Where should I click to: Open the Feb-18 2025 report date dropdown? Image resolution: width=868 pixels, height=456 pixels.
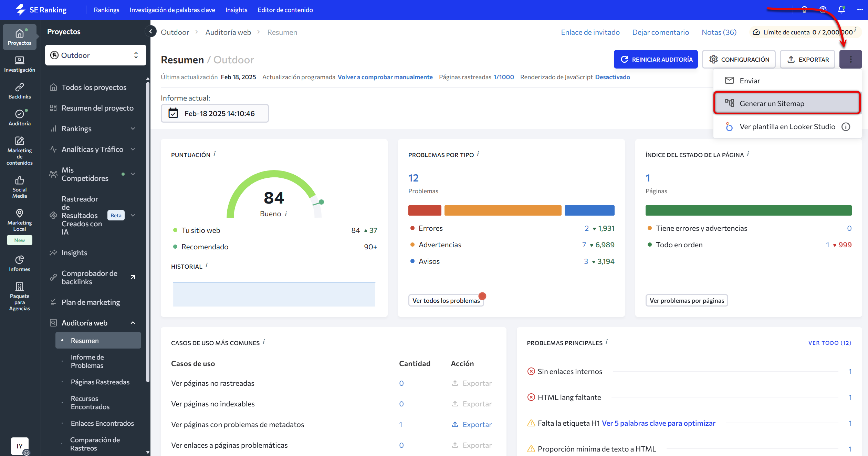[x=215, y=113]
